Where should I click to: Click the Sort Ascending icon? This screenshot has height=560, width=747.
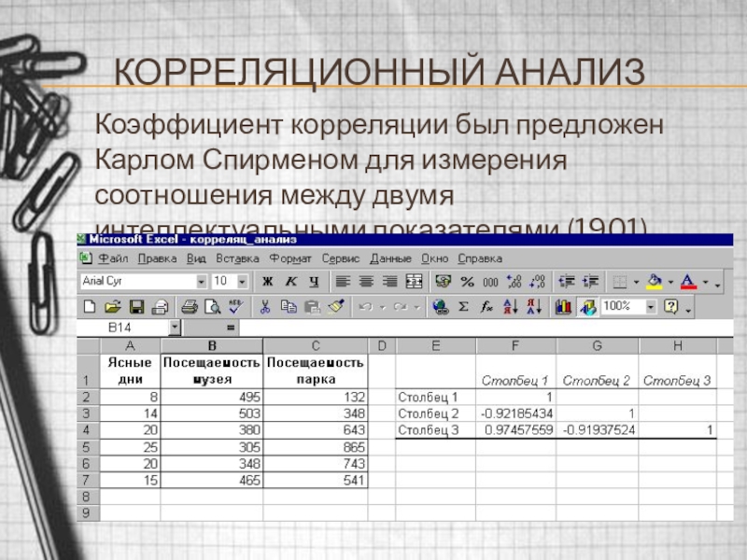pos(511,306)
